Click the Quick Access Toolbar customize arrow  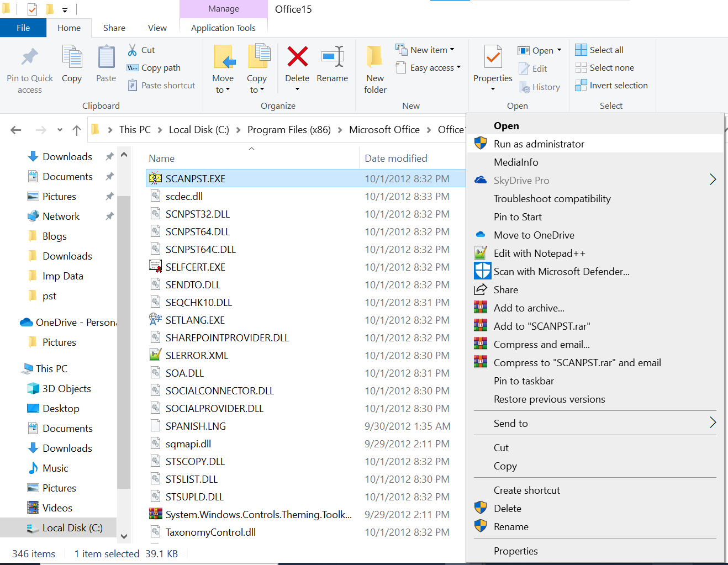[65, 10]
